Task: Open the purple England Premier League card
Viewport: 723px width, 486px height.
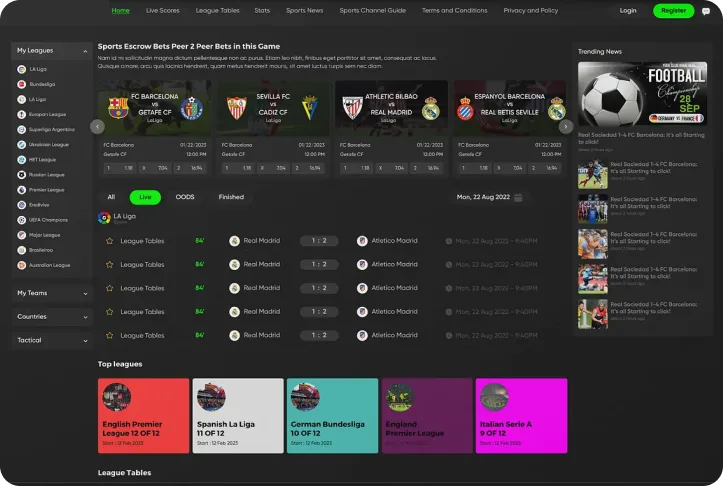Action: (427, 415)
